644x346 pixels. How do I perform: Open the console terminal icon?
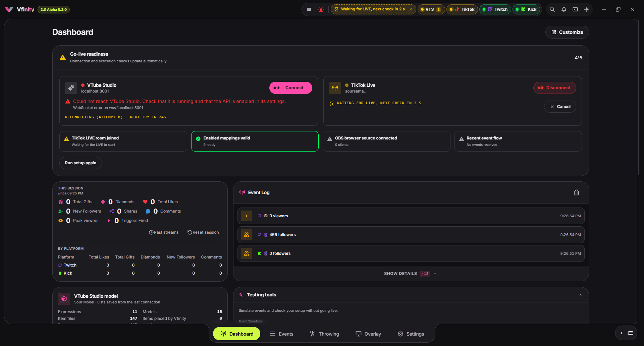point(575,9)
